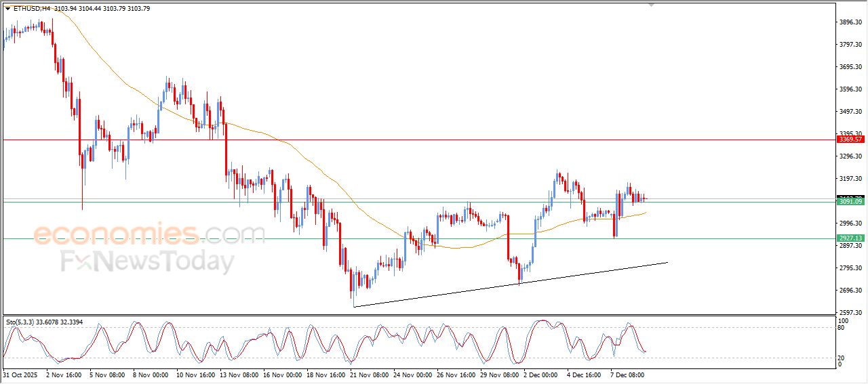Select the red horizontal resistance line
The image size is (868, 384).
(x=407, y=140)
